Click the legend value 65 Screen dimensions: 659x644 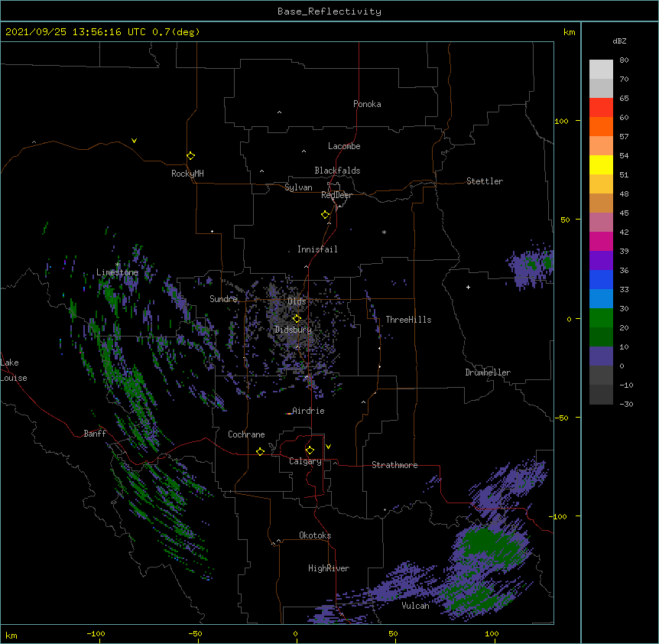pos(624,98)
